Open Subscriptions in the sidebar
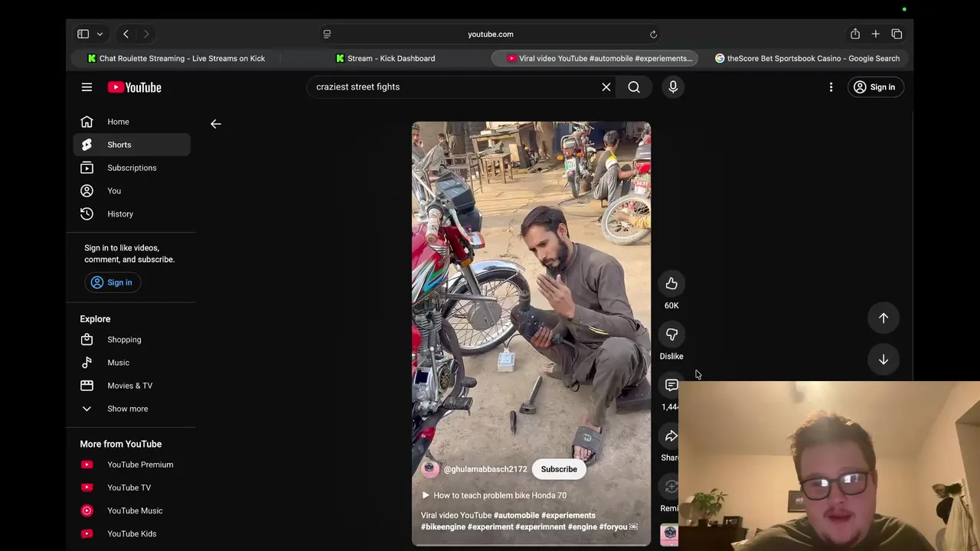Viewport: 980px width, 551px height. point(132,168)
